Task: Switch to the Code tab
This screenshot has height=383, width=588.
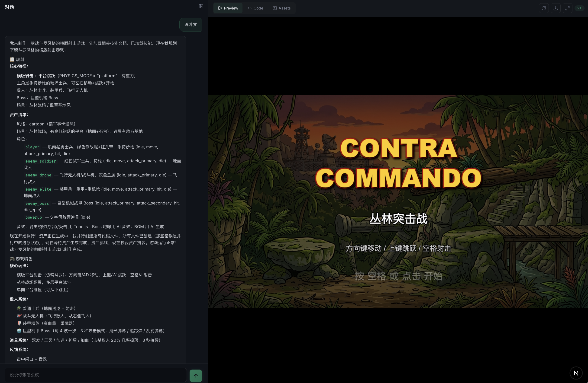Action: coord(255,8)
